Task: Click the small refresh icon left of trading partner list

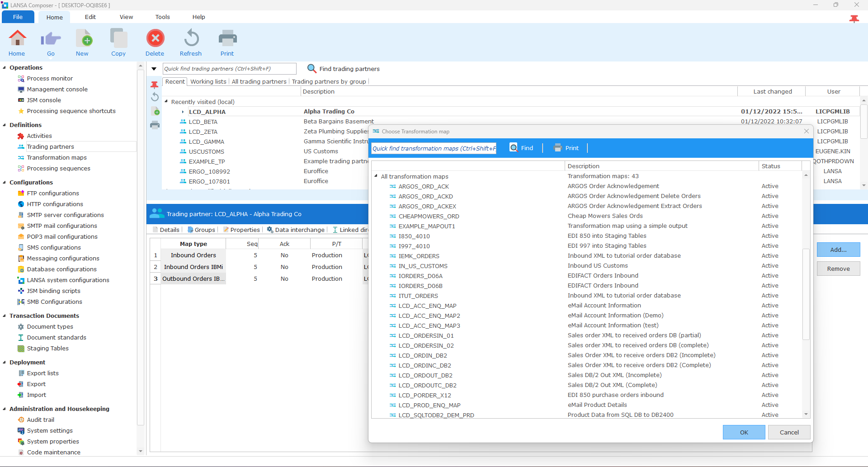Action: (x=155, y=97)
